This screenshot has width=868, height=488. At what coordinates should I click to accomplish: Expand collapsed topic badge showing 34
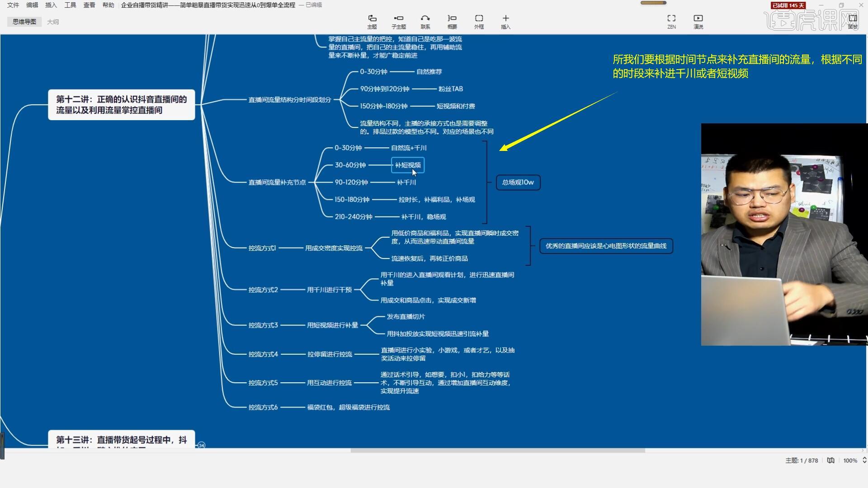(x=202, y=445)
